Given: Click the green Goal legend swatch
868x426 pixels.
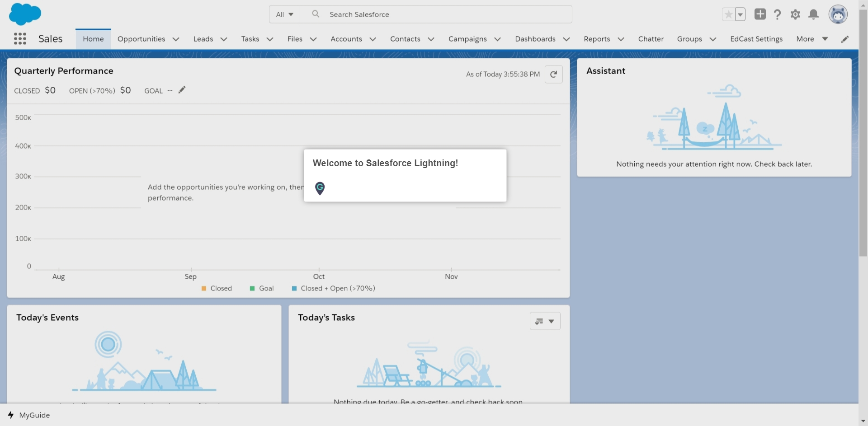Looking at the screenshot, I should (252, 288).
